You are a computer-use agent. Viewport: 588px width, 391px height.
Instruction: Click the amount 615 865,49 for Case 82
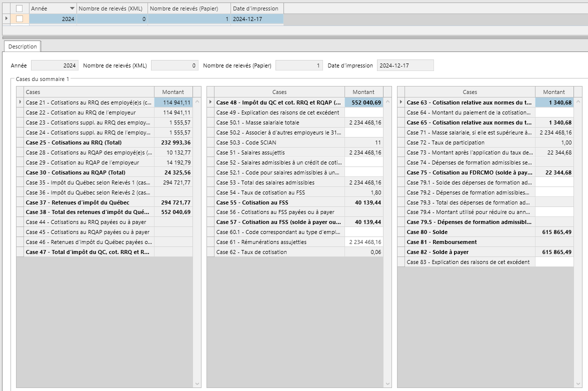[x=554, y=252]
